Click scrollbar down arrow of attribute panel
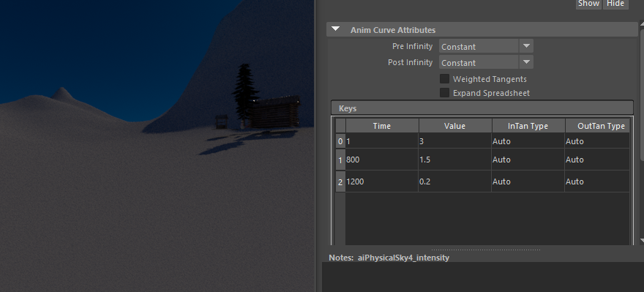644x292 pixels. click(x=642, y=241)
